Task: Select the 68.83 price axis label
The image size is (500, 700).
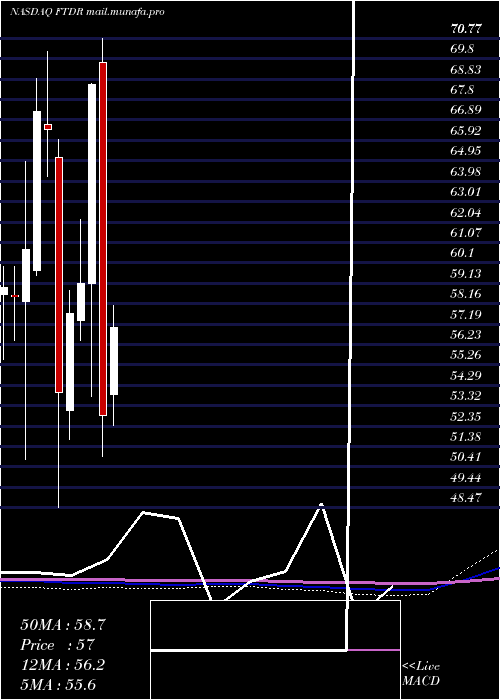Action: (466, 70)
